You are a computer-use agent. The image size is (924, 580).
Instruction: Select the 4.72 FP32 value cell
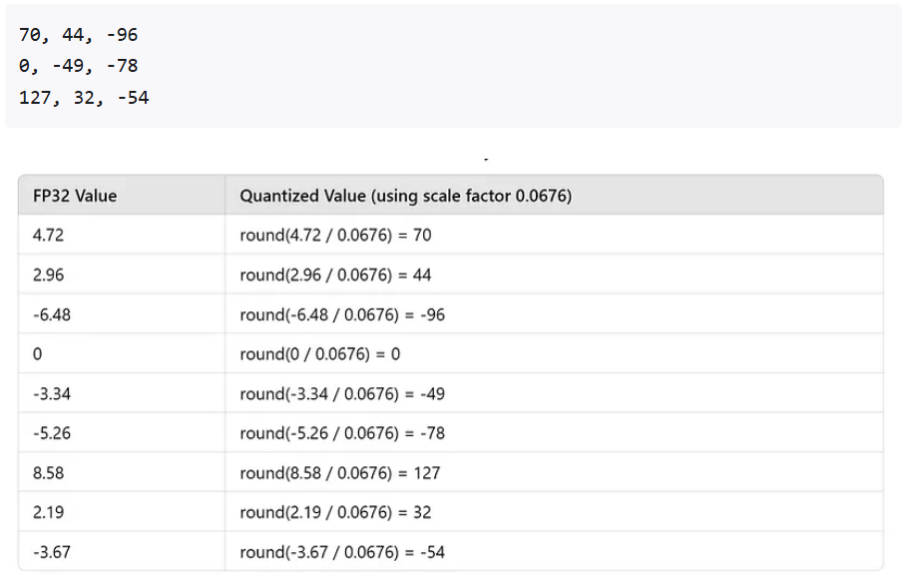[122, 235]
